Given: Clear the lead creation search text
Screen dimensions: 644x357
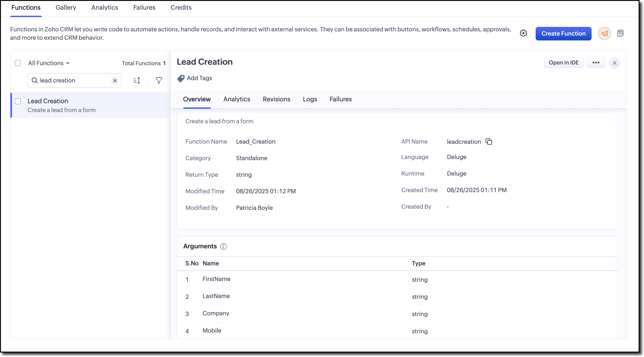Looking at the screenshot, I should click(115, 80).
